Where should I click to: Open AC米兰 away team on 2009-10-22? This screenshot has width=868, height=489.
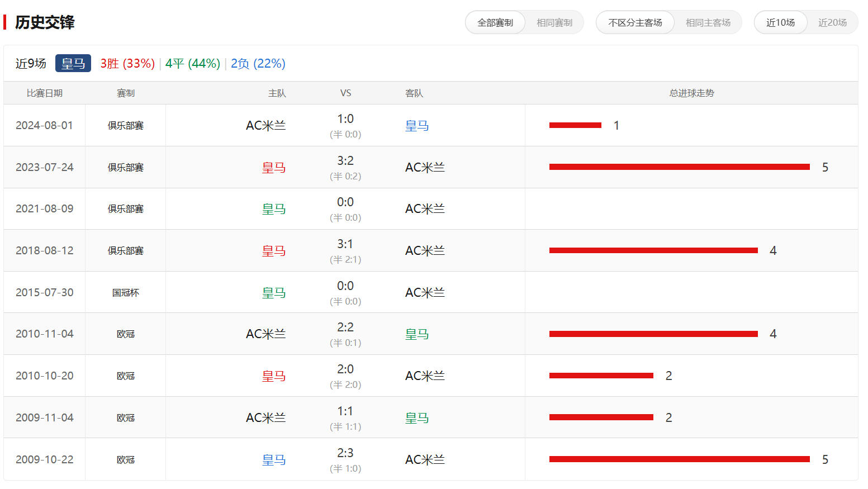click(x=425, y=459)
